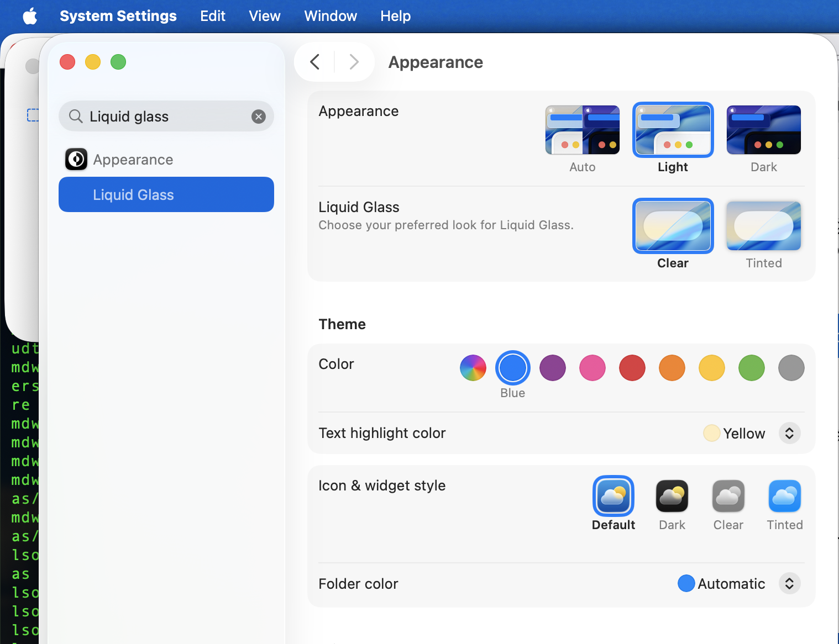Image resolution: width=839 pixels, height=644 pixels.
Task: Close the System Settings window
Action: [67, 62]
